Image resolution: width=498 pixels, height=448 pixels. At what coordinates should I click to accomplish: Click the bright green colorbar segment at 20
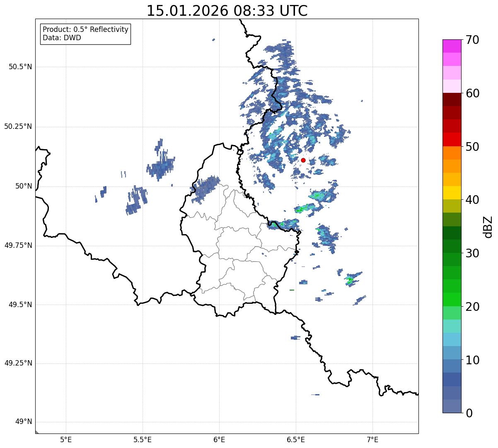(x=452, y=300)
